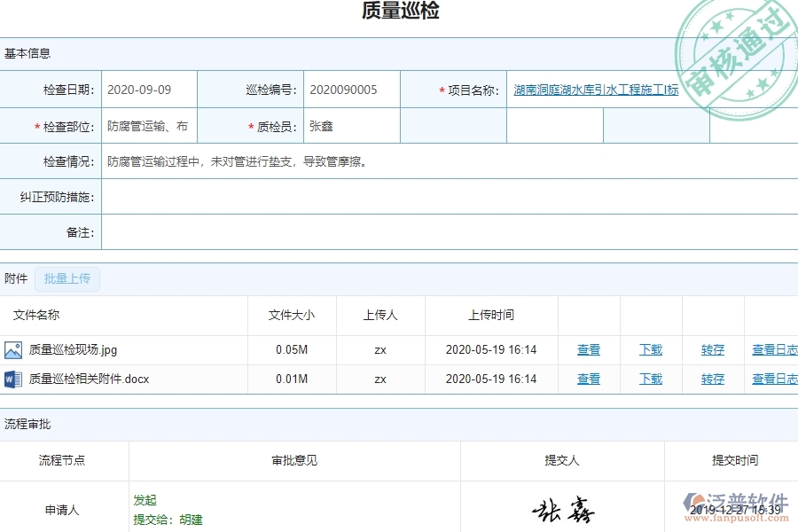The height and width of the screenshot is (532, 798).
Task: Click 转存 for 质量巡检现场.jpg
Action: coord(712,349)
